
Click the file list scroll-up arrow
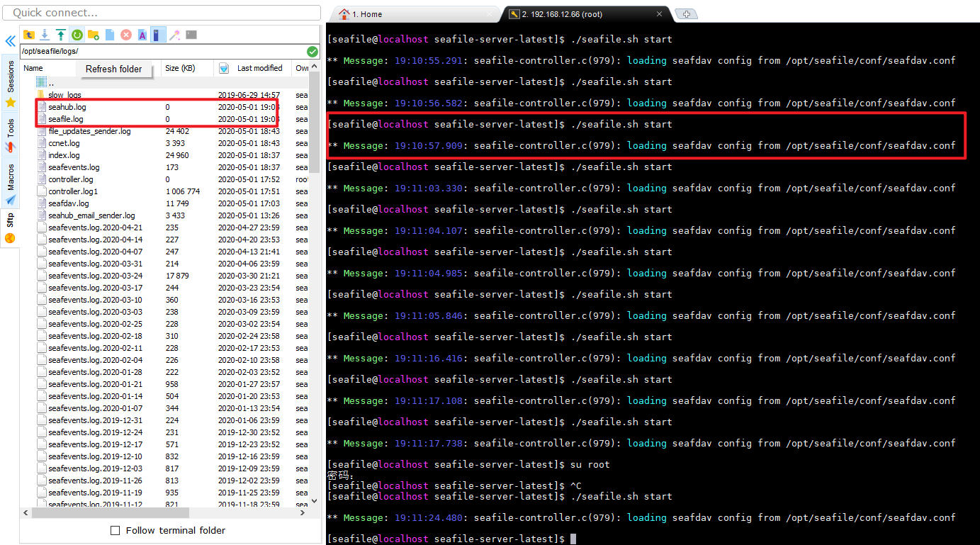(315, 66)
